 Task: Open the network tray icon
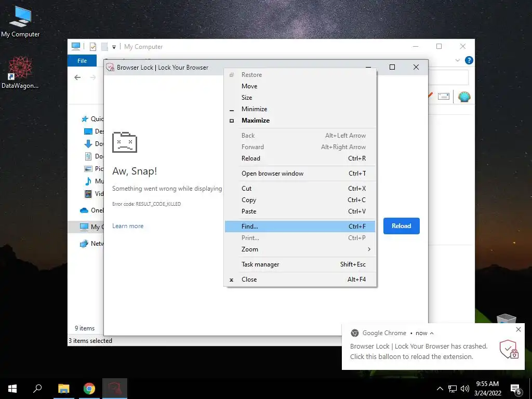point(453,389)
